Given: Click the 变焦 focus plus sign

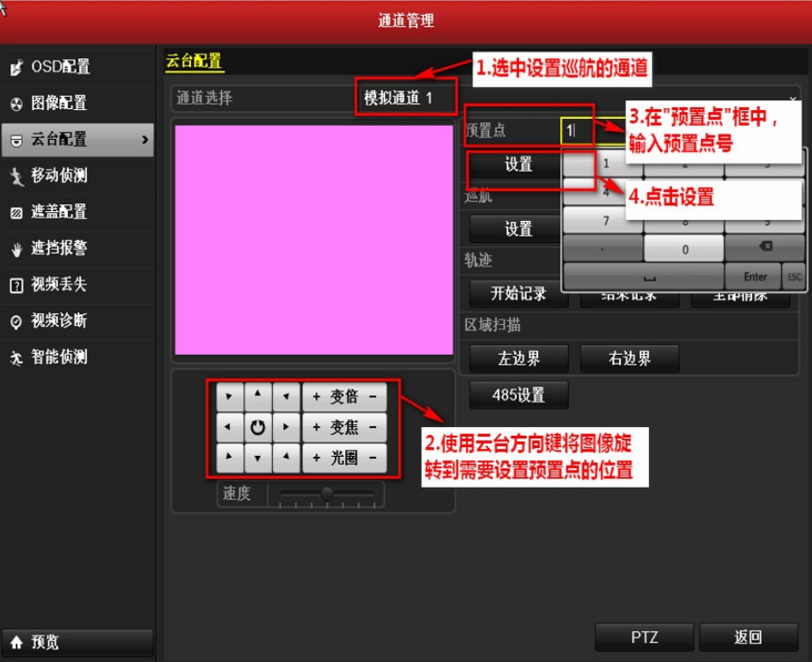Looking at the screenshot, I should [316, 428].
